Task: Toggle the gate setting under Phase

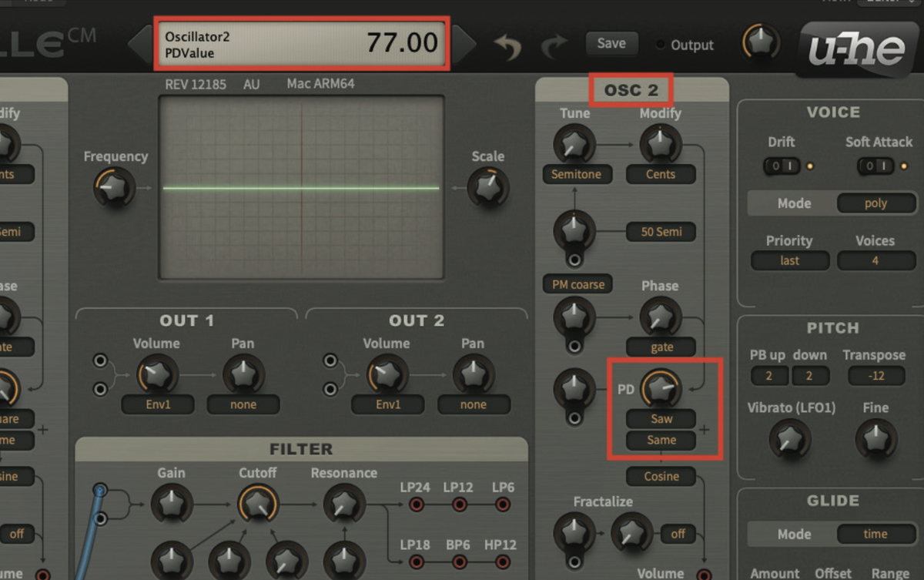Action: [x=660, y=347]
